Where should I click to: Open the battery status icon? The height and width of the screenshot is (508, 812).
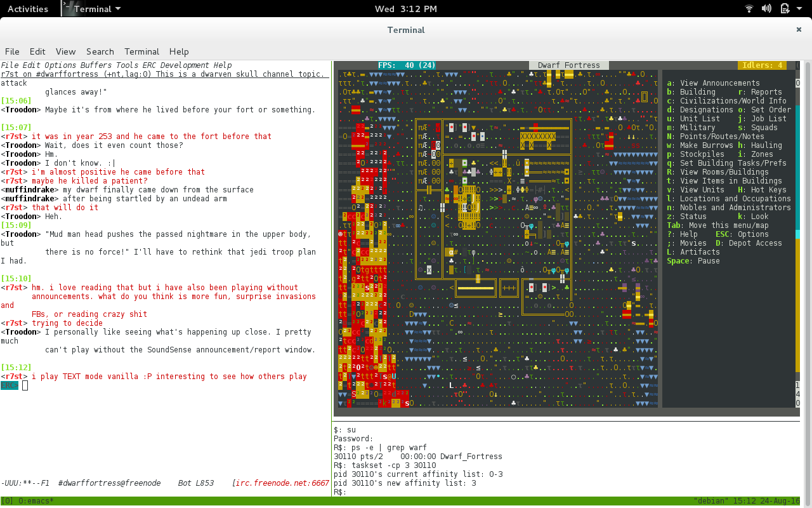click(x=784, y=9)
